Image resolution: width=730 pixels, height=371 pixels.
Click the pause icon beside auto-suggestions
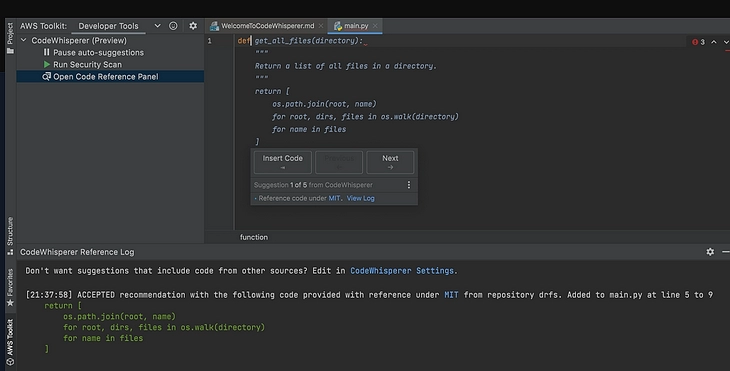pos(47,53)
